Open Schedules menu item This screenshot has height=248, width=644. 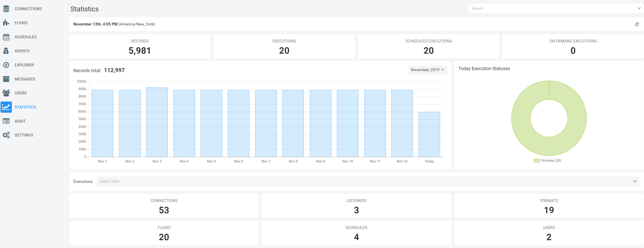pos(25,37)
